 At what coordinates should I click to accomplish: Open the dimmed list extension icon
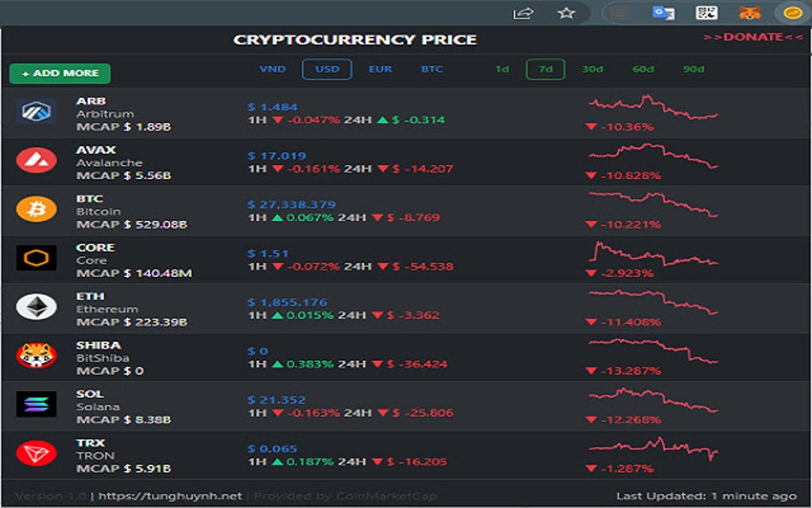pyautogui.click(x=620, y=13)
